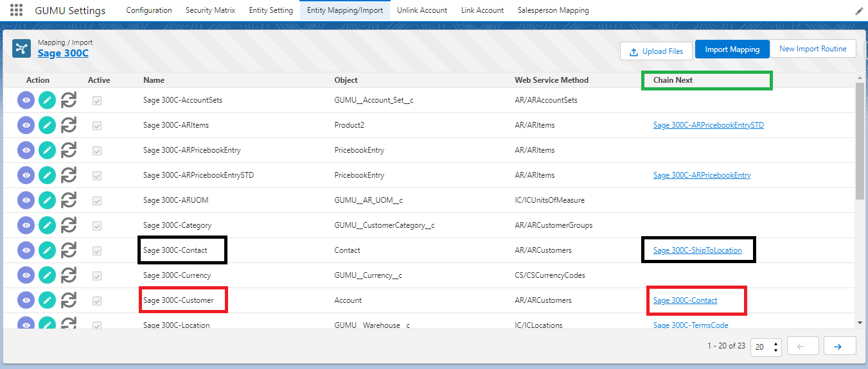Sync Sage 300C-Customer row refresh icon
868x369 pixels.
tap(68, 301)
